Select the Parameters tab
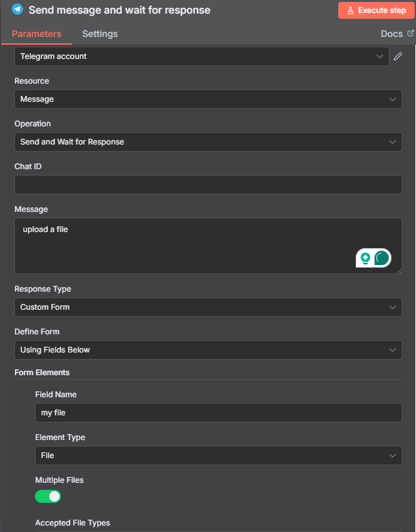 [x=37, y=34]
